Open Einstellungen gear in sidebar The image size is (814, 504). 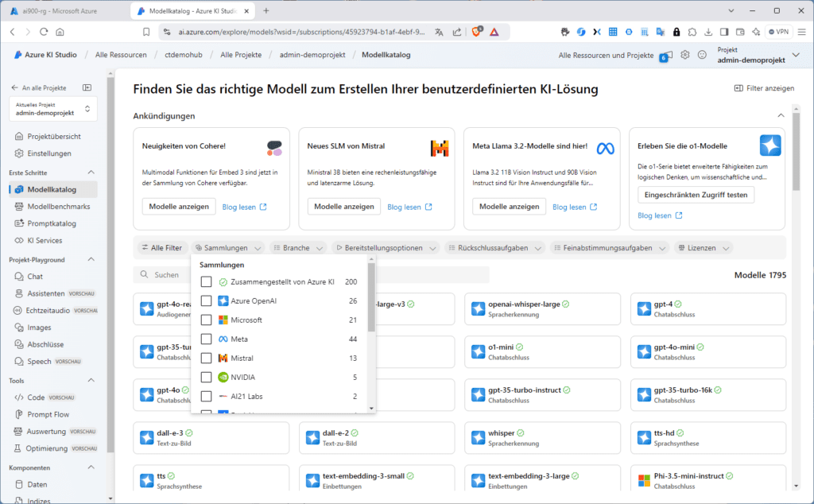pyautogui.click(x=19, y=153)
